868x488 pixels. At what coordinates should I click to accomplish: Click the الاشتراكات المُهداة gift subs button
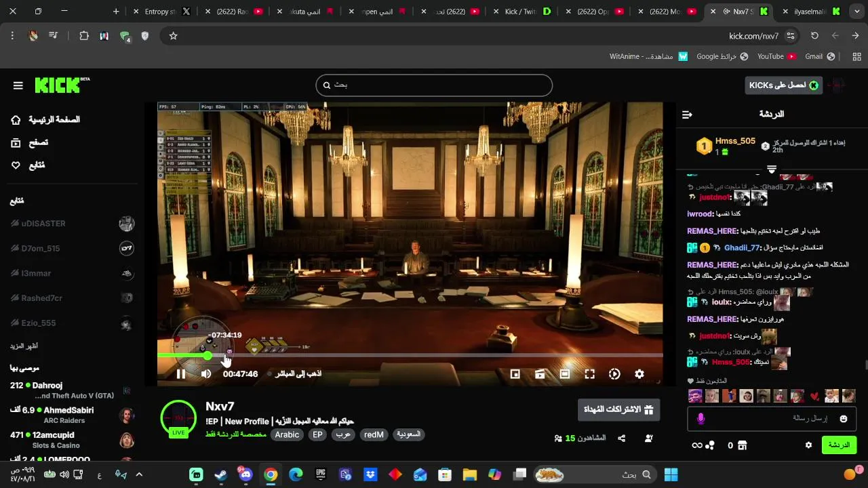tap(618, 409)
